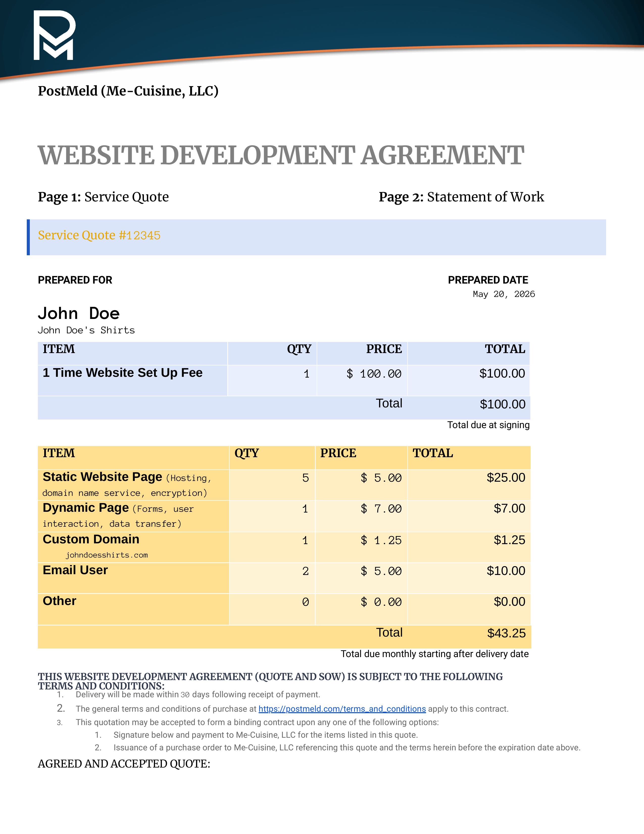Click the monthly Total '$43.25'
Image resolution: width=644 pixels, height=834 pixels.
(x=506, y=634)
